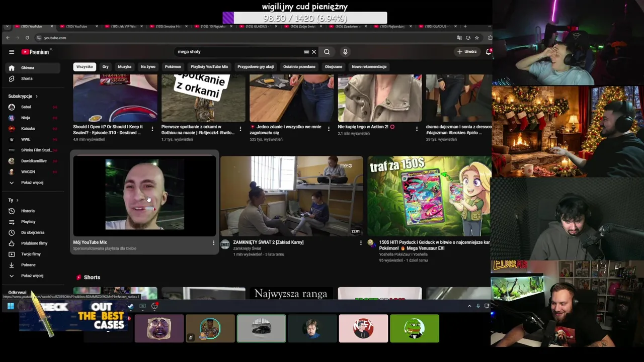
Task: Clear the search box with X
Action: click(x=314, y=52)
